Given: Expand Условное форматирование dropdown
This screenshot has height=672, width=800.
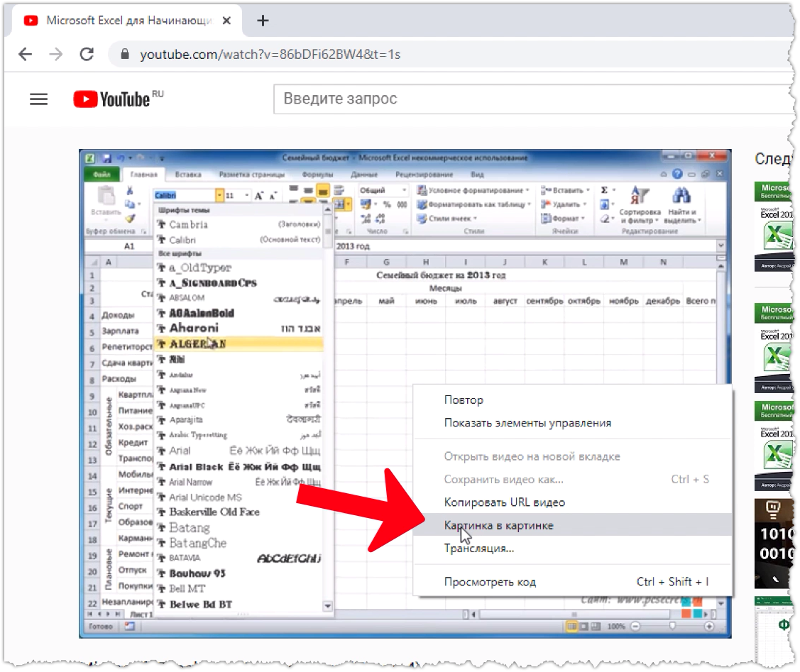Looking at the screenshot, I should [x=527, y=190].
